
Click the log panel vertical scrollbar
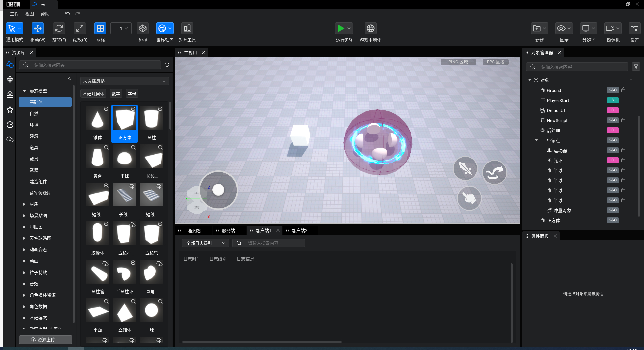click(511, 303)
